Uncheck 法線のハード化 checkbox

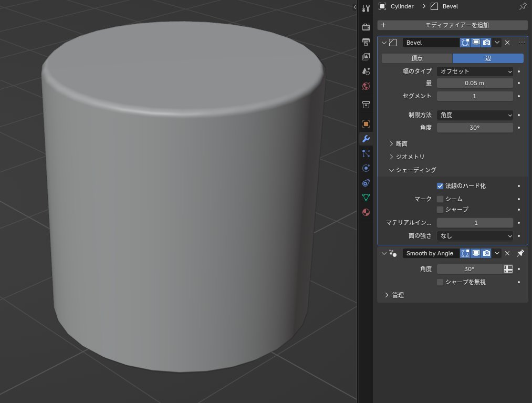[440, 186]
